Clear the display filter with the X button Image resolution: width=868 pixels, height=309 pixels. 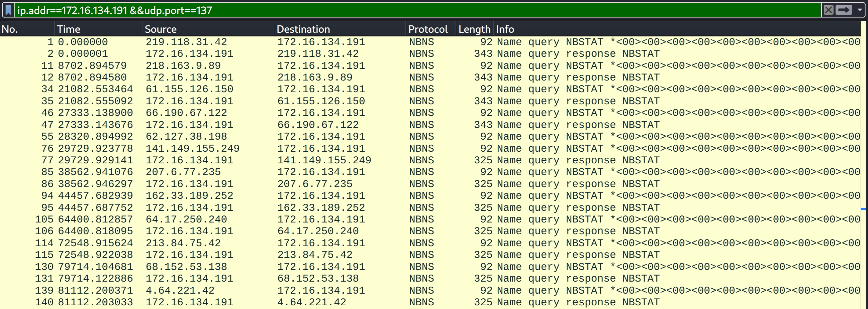pyautogui.click(x=829, y=10)
